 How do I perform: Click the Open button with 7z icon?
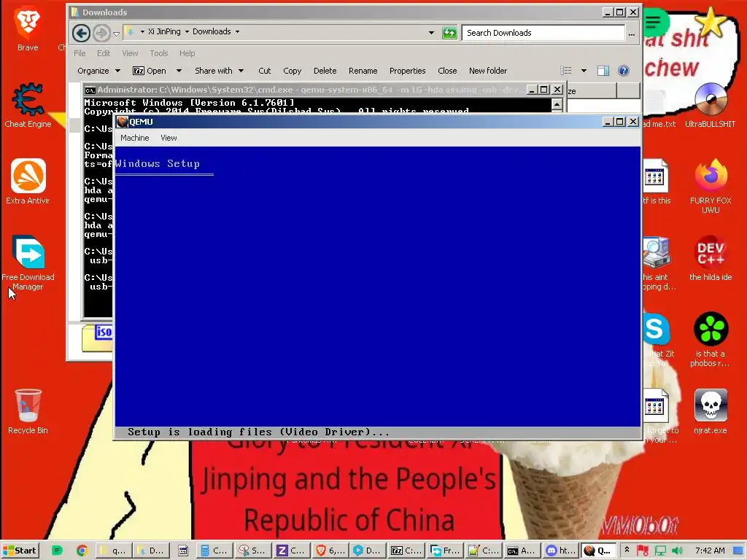[150, 71]
